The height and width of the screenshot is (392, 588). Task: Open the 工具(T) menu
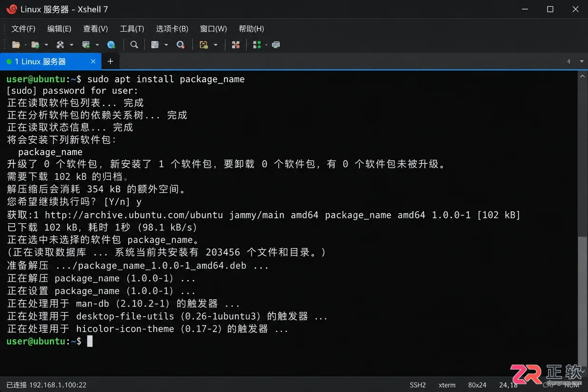coord(132,29)
